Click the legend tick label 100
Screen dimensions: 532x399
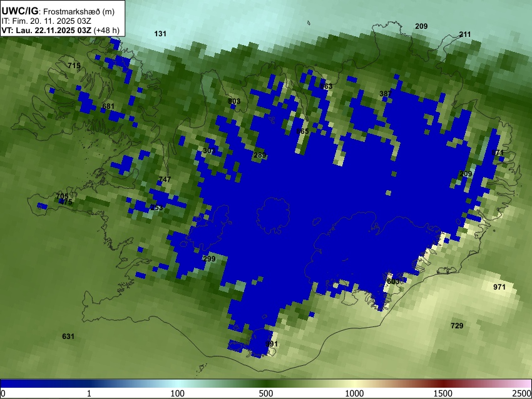[178, 393]
